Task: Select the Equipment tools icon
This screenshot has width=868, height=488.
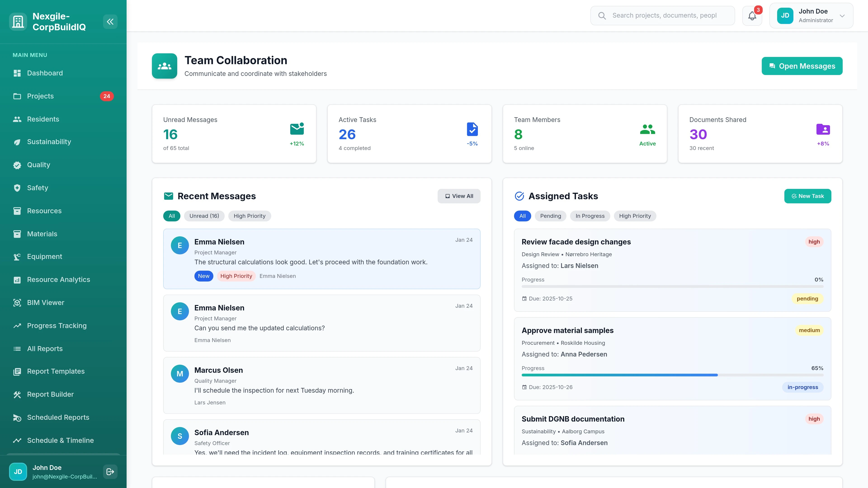Action: 17,257
